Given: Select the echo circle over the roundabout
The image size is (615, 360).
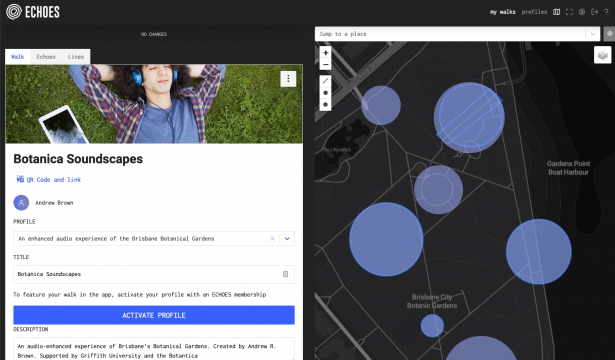Looking at the screenshot, I should (x=439, y=190).
